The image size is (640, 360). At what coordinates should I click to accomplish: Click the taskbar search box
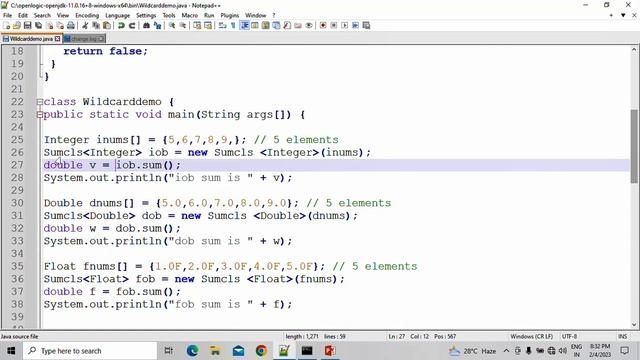point(90,351)
